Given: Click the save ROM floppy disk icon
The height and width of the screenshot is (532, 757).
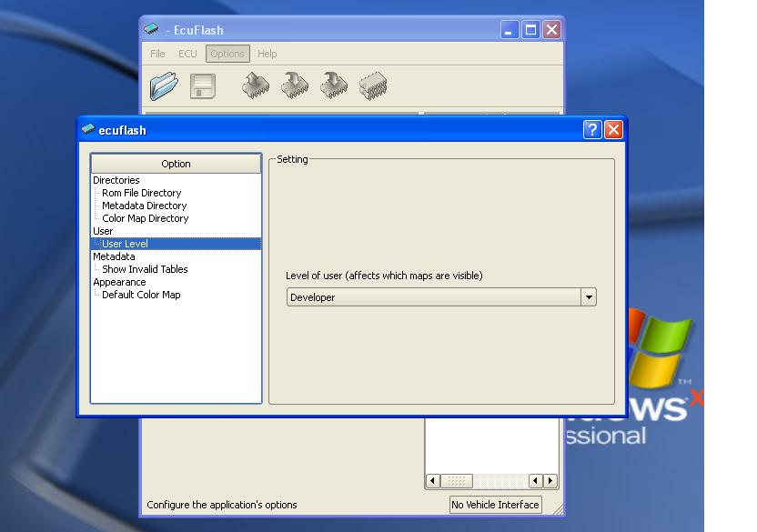Looking at the screenshot, I should point(203,86).
